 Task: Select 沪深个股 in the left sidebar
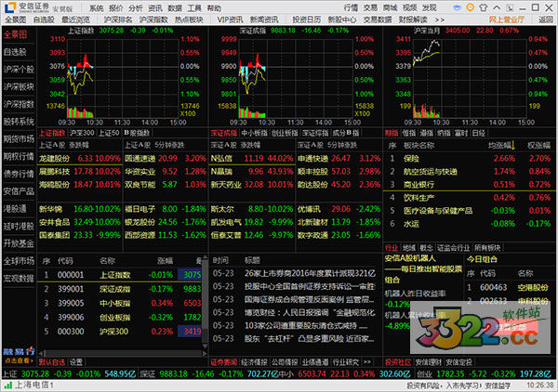coord(19,70)
